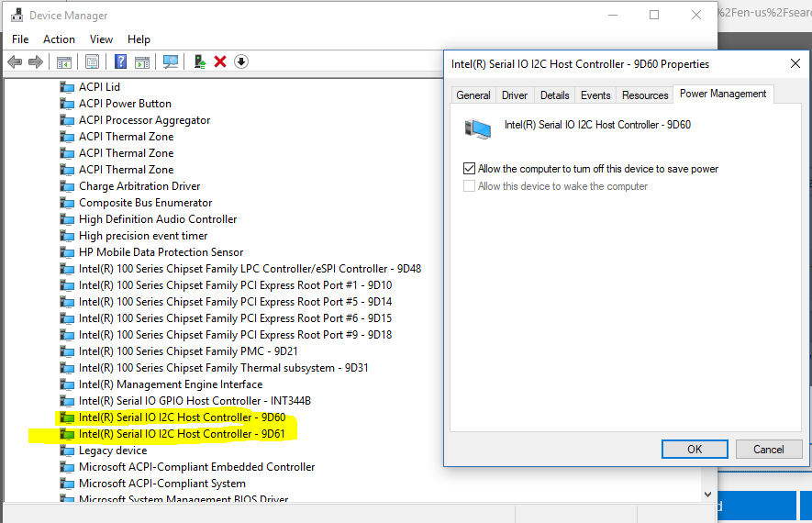Click the device list scroll-down arrow
This screenshot has width=812, height=523.
point(708,495)
